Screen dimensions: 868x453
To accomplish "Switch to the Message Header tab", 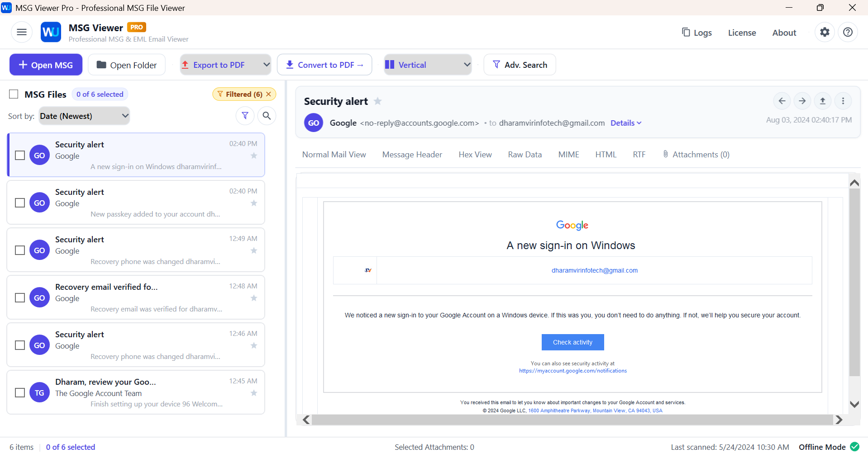I will click(x=412, y=155).
